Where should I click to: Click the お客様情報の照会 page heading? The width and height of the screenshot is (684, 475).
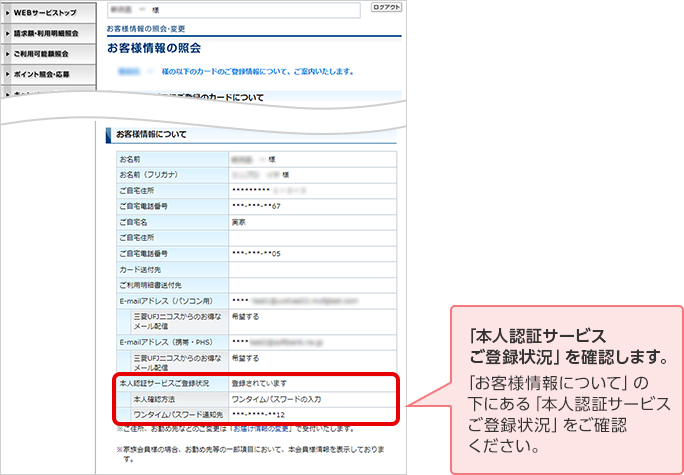[154, 48]
